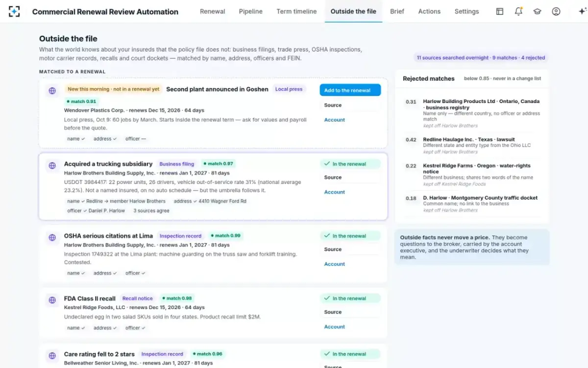Click the match 0.98 badge
This screenshot has width=588, height=368.
(177, 298)
